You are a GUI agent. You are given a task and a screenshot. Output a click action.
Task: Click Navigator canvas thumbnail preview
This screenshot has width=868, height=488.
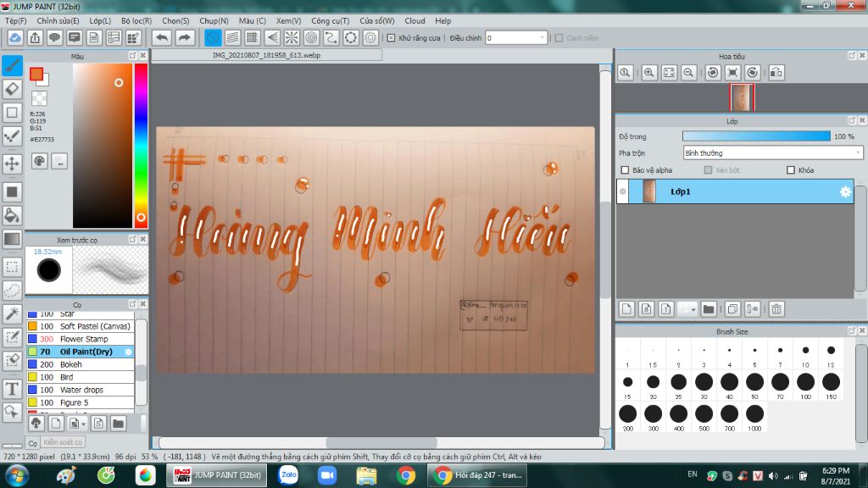pos(742,97)
